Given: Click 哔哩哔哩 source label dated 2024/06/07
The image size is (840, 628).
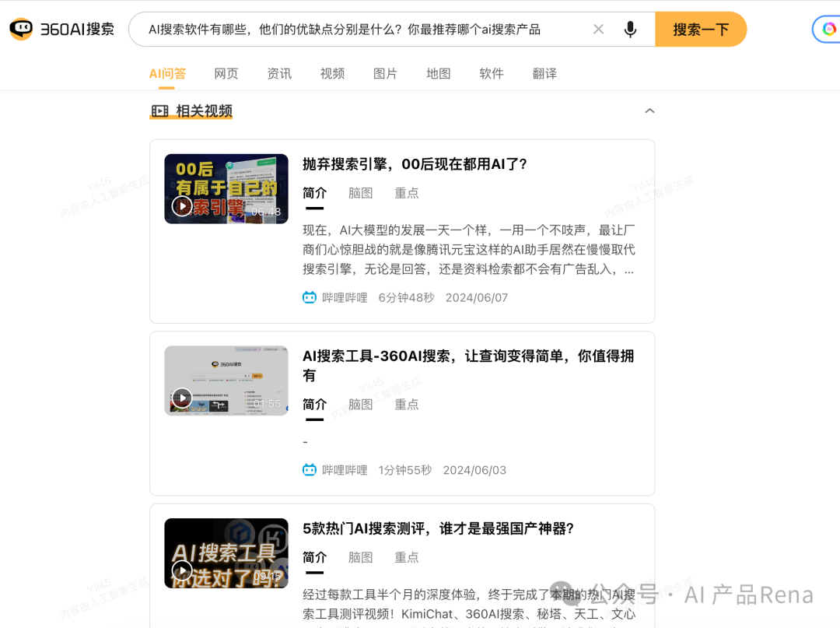Looking at the screenshot, I should point(345,297).
